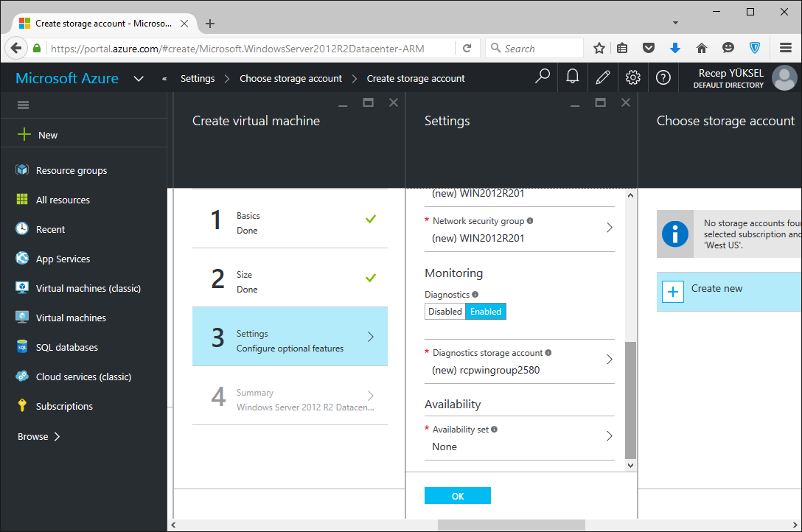Click Create new storage account
This screenshot has height=532, width=802.
(x=729, y=291)
